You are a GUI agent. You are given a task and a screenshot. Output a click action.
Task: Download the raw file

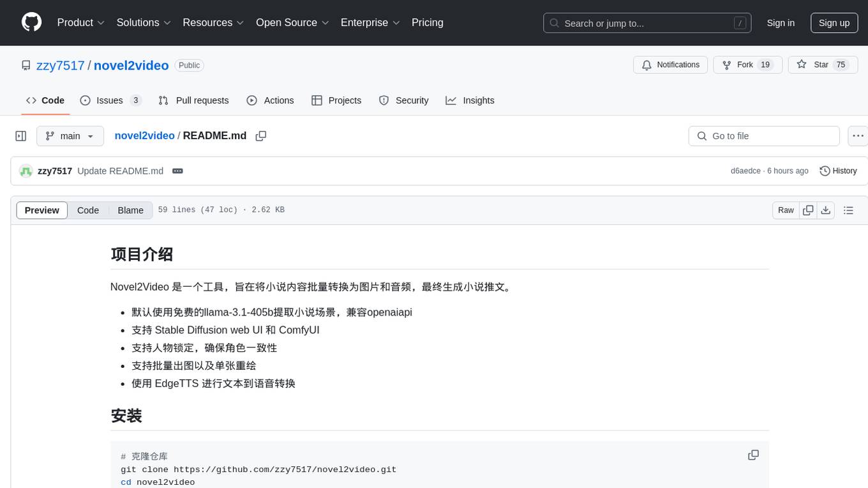[x=826, y=210]
